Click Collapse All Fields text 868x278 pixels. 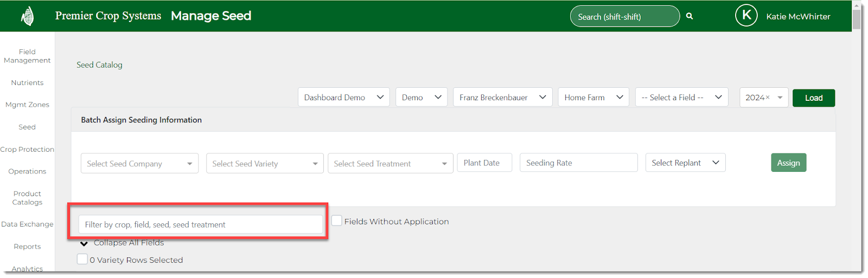click(129, 243)
